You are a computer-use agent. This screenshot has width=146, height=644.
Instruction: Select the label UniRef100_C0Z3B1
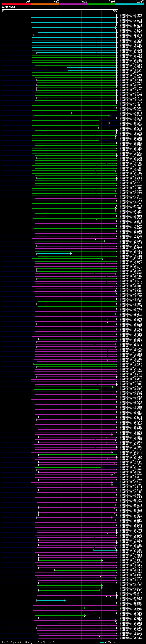[131, 617]
